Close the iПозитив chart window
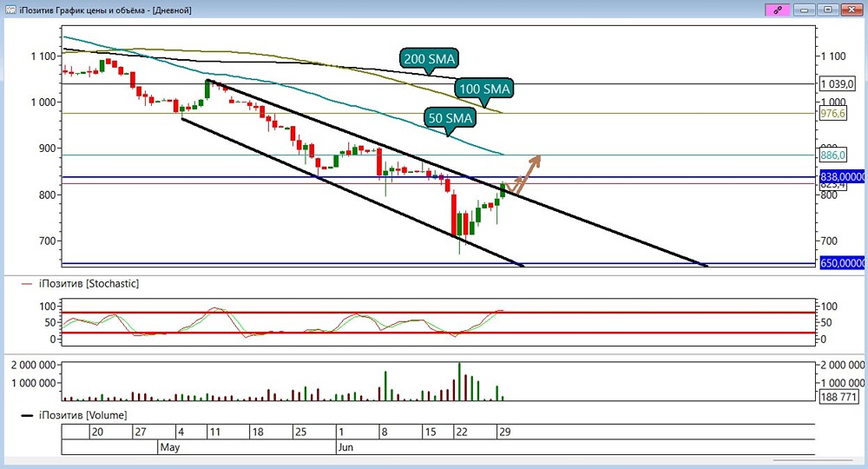868x469 pixels. (852, 10)
